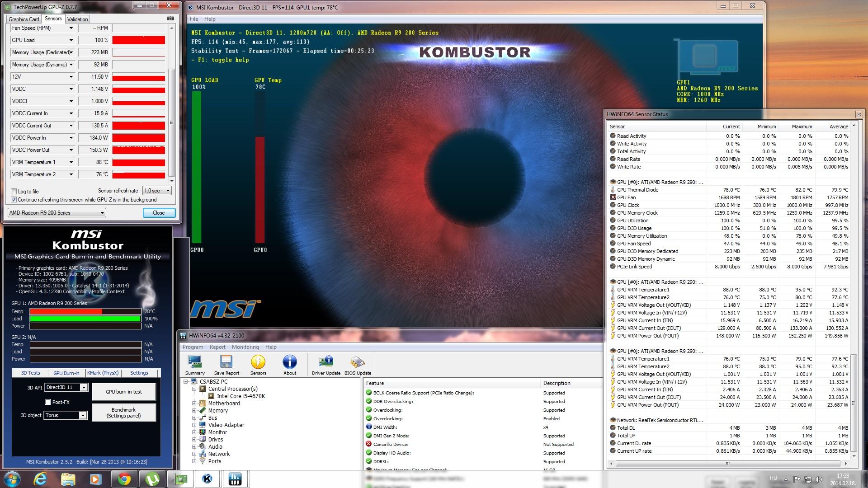868x488 pixels.
Task: Close the HWiNFO64 Sensor Status panel
Action: 859,114
